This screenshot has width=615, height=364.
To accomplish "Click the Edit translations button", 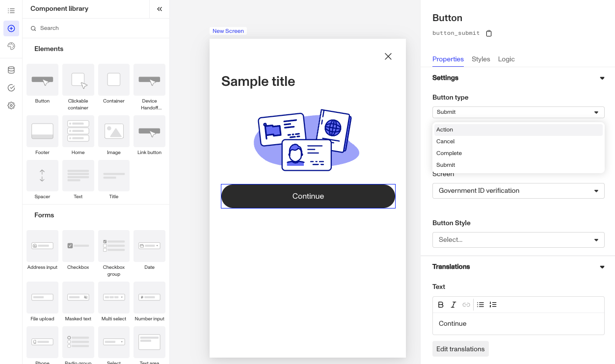I will [x=460, y=349].
